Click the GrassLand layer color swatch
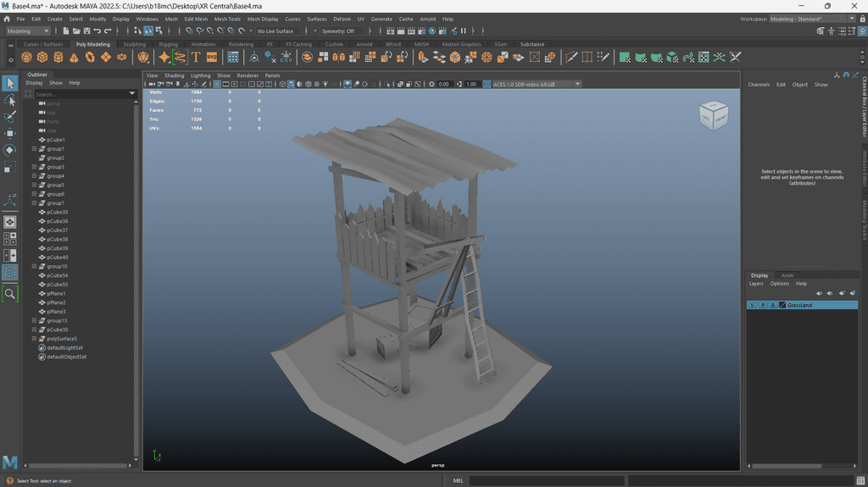The width and height of the screenshot is (868, 487). (x=782, y=305)
